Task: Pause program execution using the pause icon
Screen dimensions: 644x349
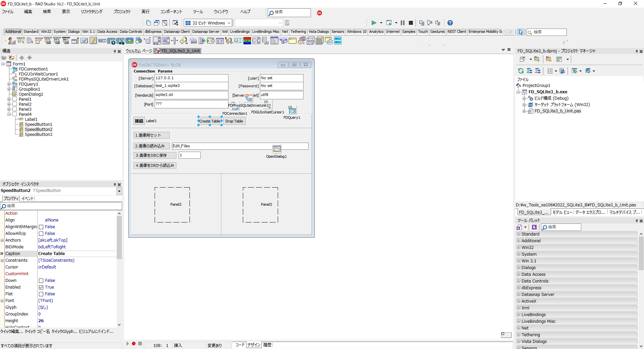Action: click(x=402, y=23)
